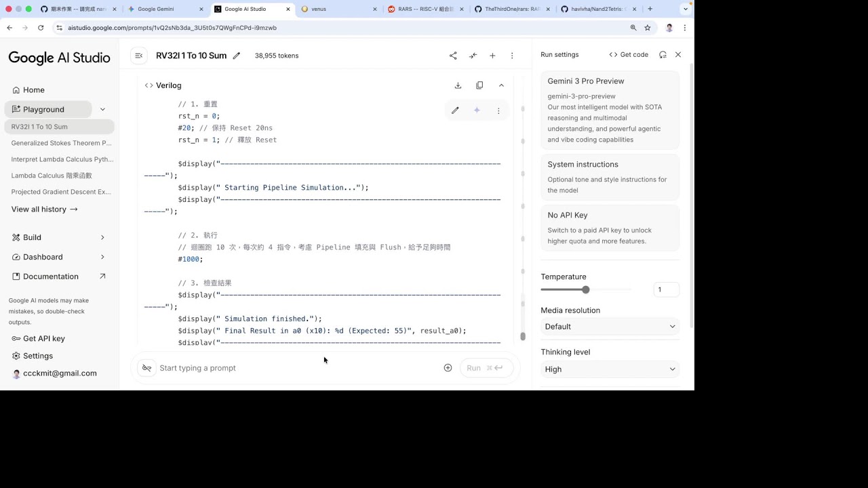Viewport: 868px width, 488px height.
Task: Open Generalized Stokes Theorem history item
Action: click(61, 143)
